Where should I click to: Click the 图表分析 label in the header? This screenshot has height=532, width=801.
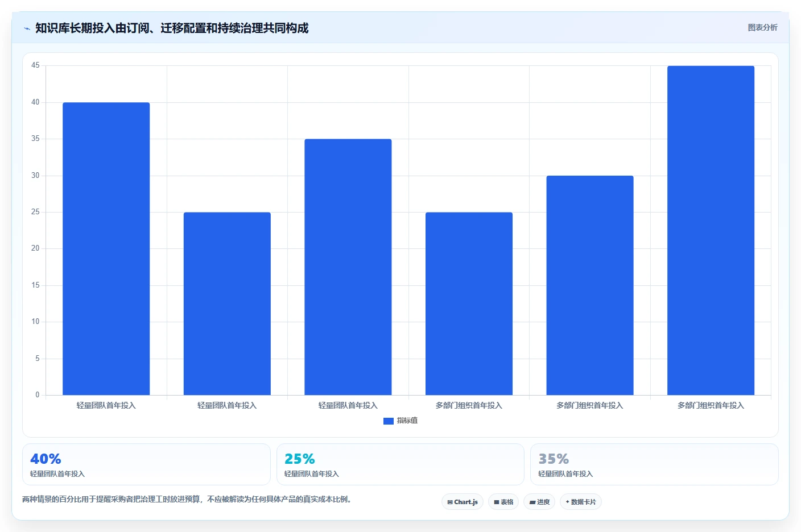(x=762, y=27)
